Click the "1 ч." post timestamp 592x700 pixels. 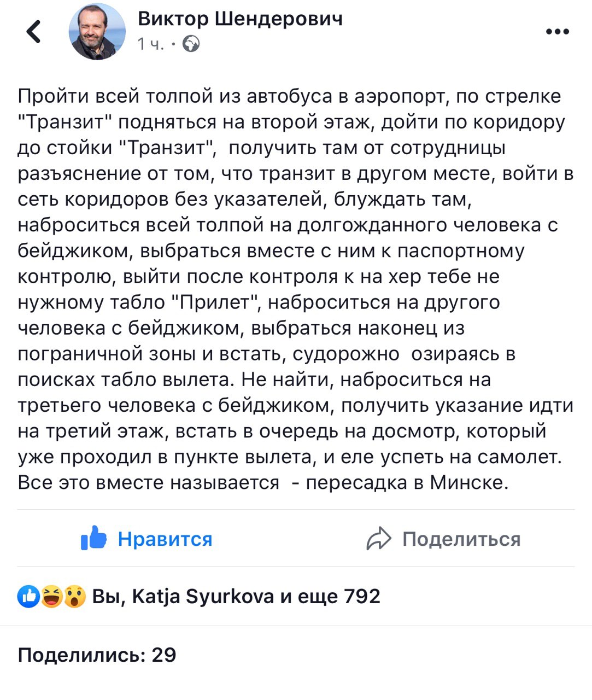click(150, 44)
